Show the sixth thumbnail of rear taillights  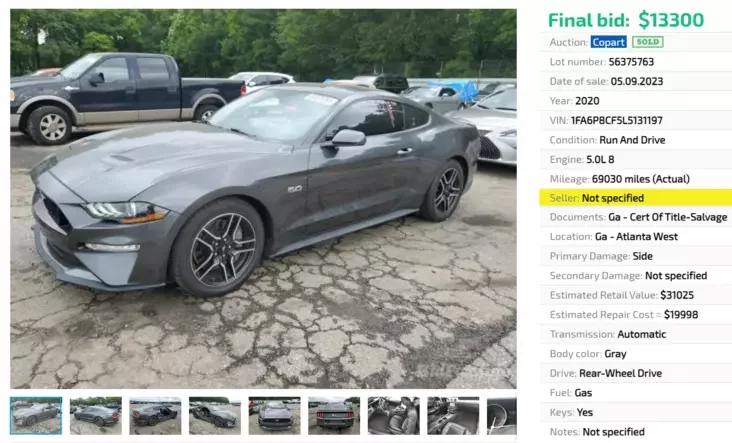coord(334,415)
